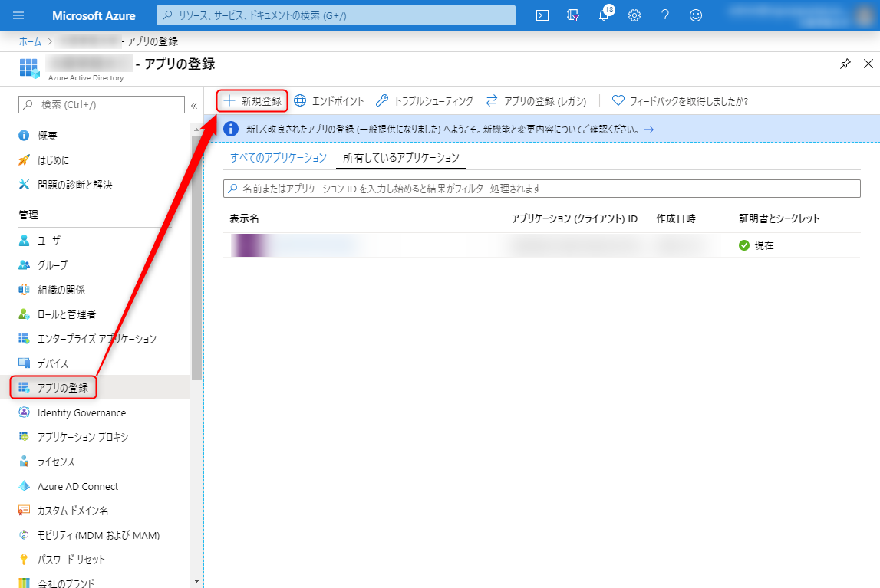The image size is (880, 588).
Task: Open the directory and subscription filter icon
Action: pos(573,15)
